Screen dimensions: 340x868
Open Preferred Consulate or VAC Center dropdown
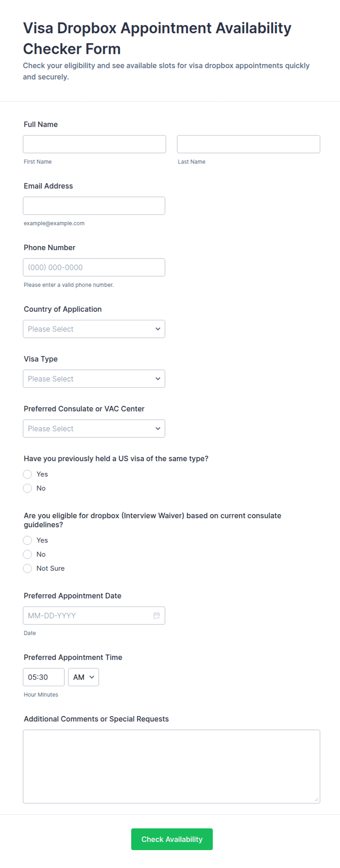(94, 428)
